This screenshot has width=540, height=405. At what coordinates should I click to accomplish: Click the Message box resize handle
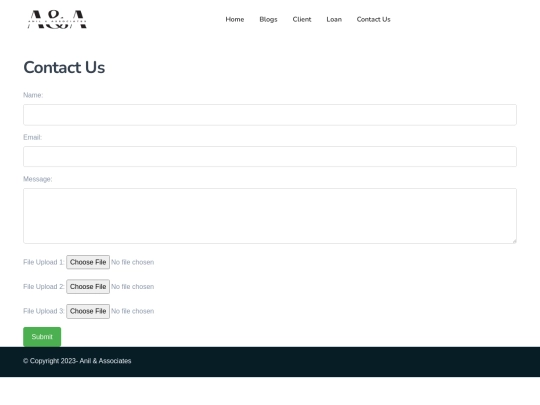514,241
